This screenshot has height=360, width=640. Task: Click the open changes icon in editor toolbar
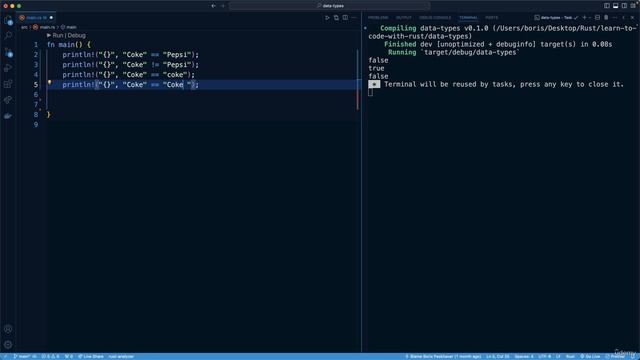pos(336,18)
